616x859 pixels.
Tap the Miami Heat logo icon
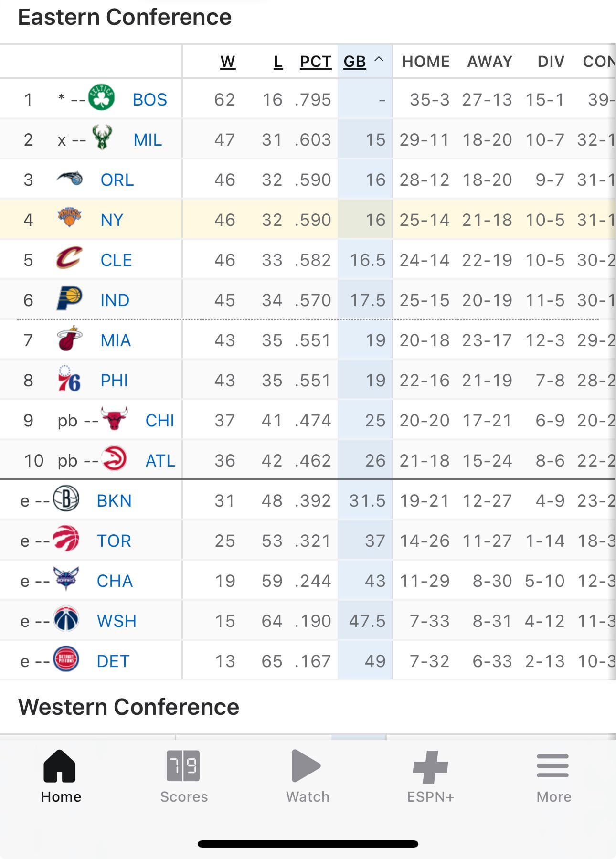click(x=69, y=339)
